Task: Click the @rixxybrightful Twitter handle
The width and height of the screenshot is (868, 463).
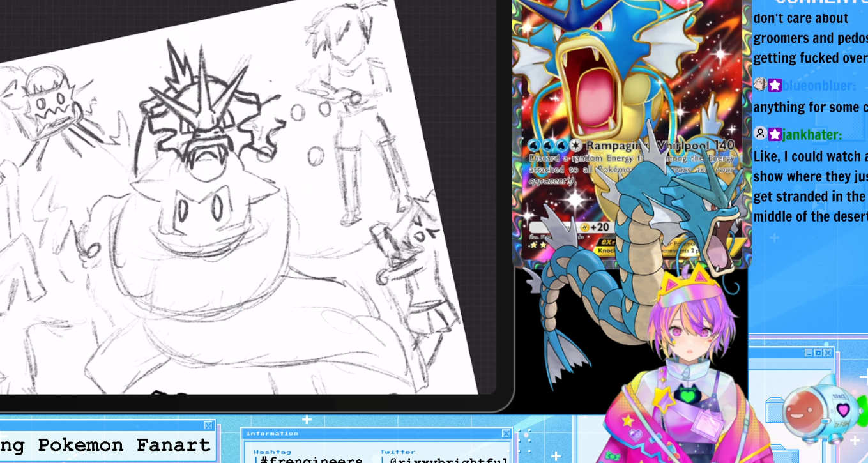Action: point(449,460)
